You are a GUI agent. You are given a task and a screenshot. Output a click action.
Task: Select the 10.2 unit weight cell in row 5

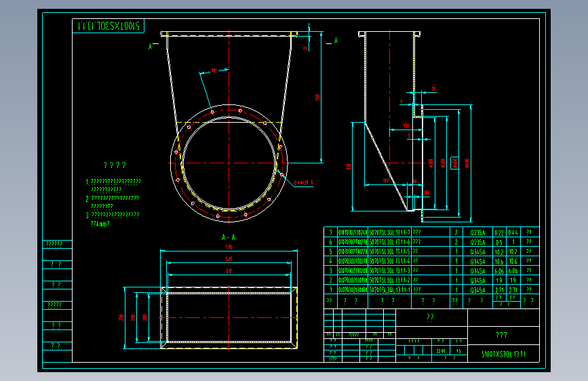click(x=499, y=252)
